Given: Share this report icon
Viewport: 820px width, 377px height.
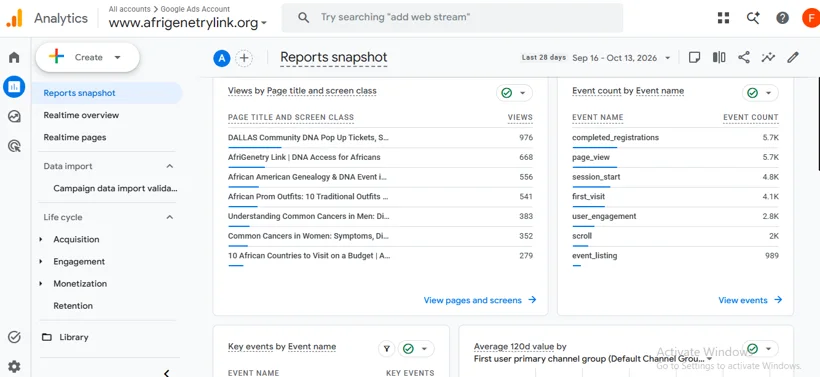Looking at the screenshot, I should tap(744, 58).
